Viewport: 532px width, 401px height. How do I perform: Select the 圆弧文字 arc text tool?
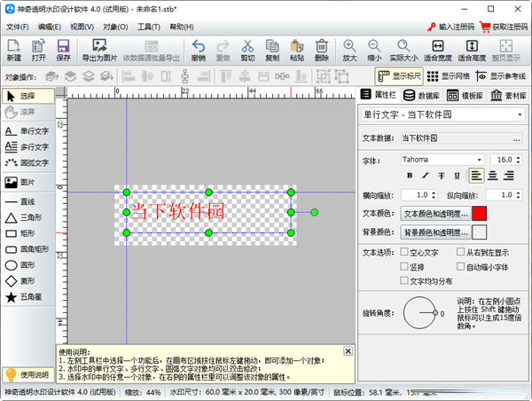28,163
